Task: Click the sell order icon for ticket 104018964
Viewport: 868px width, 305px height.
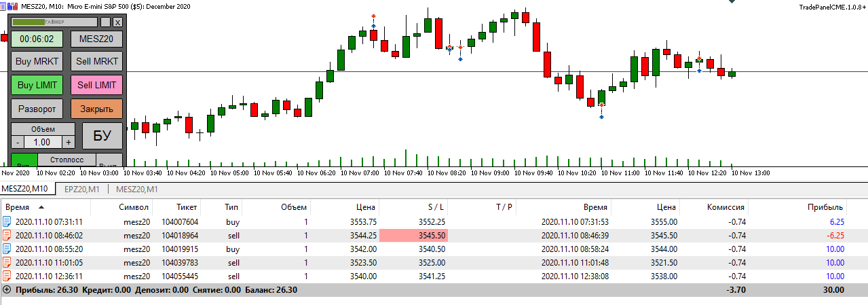Action: 7,235
